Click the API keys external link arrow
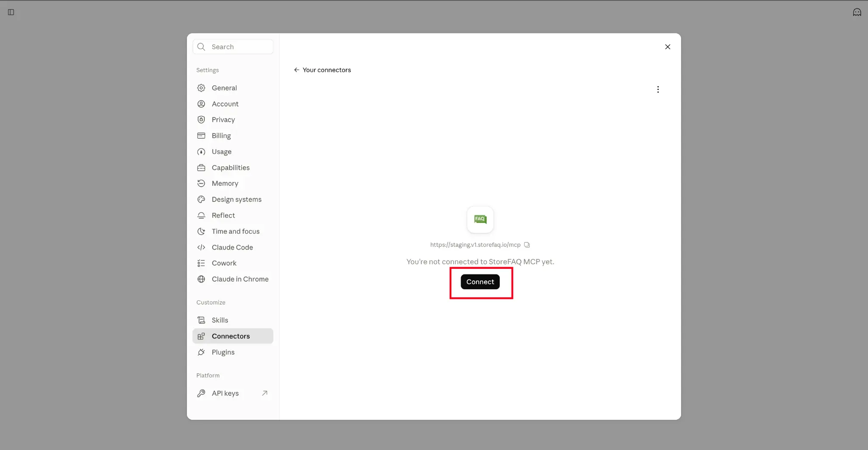868x450 pixels. click(x=264, y=393)
